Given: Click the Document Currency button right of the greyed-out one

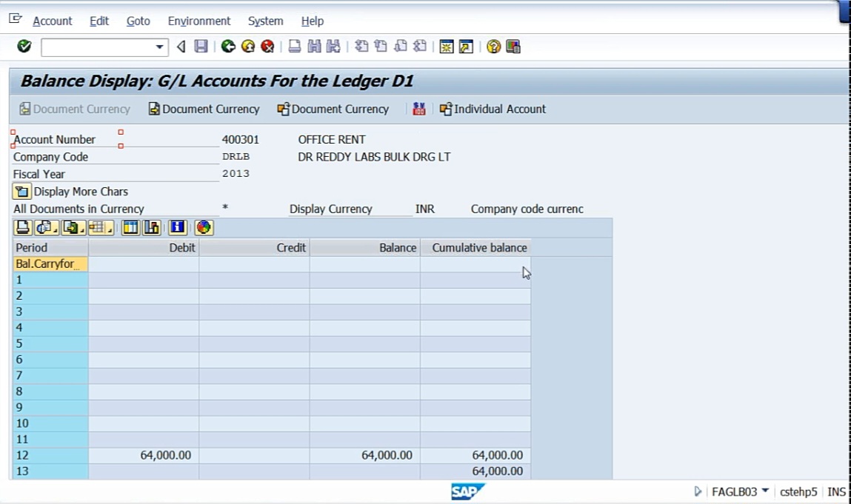Looking at the screenshot, I should [204, 109].
